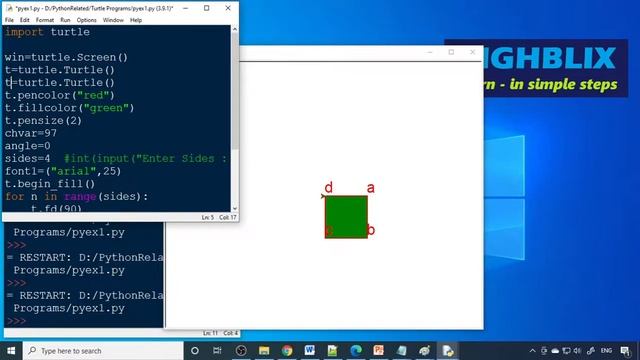Click the letter 'b' label near square
This screenshot has width=640, height=360.
[x=371, y=230]
